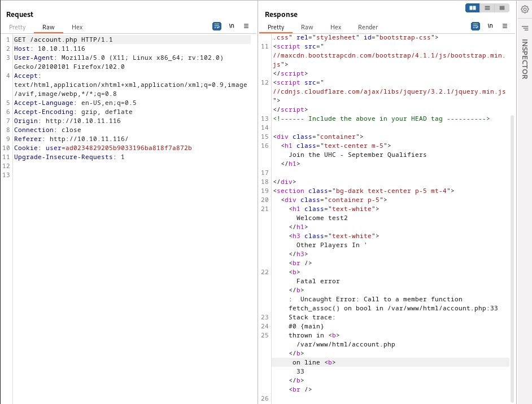
Task: Click the Cookie value ad0234829205b9033196ba818f7a872b
Action: tap(129, 148)
